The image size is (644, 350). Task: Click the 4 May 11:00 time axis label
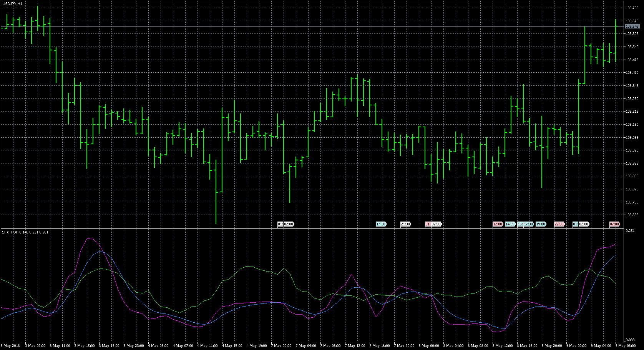tap(208, 346)
